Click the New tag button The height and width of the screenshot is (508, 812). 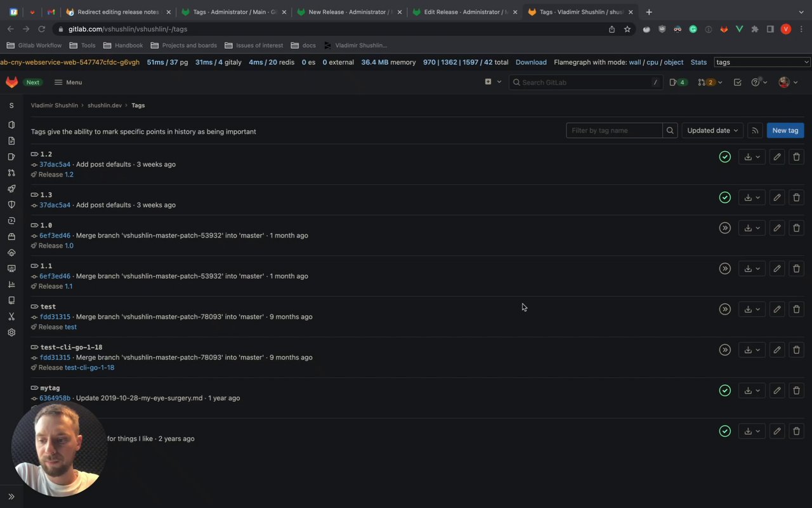pos(785,130)
